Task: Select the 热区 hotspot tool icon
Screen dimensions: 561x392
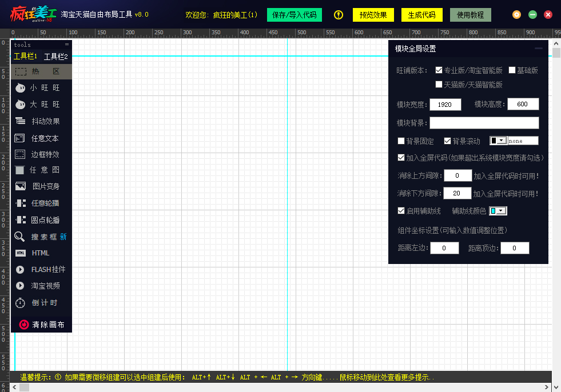Action: coord(21,71)
